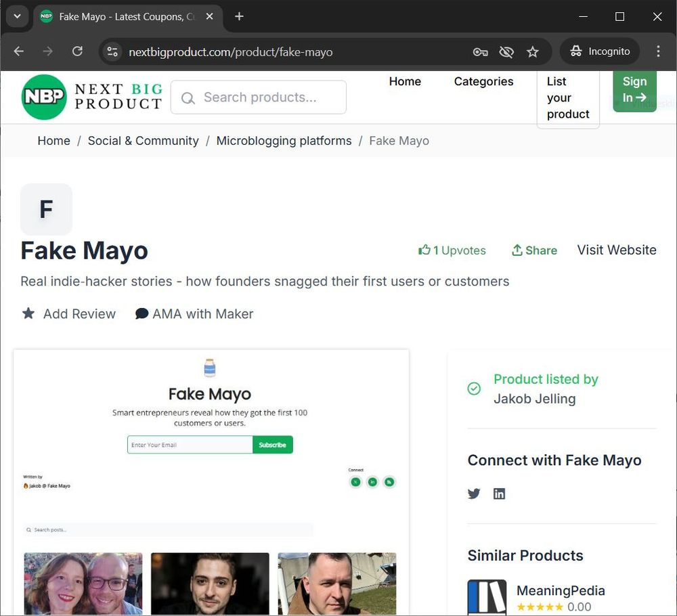Open Chrome's three-dot menu

658,51
